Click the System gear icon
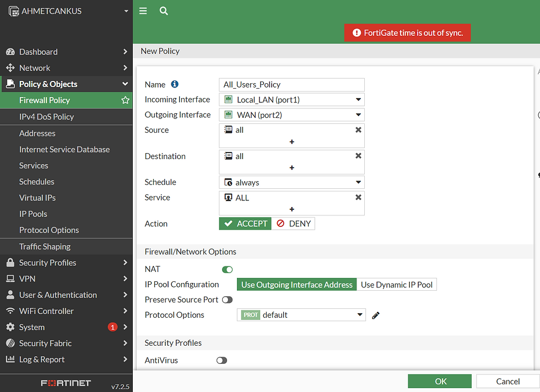 (10, 327)
